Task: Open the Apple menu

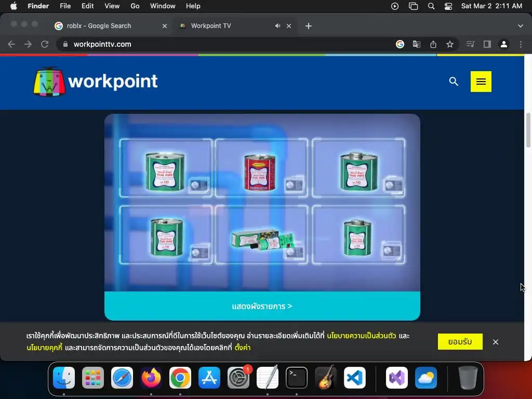Action: coord(14,6)
